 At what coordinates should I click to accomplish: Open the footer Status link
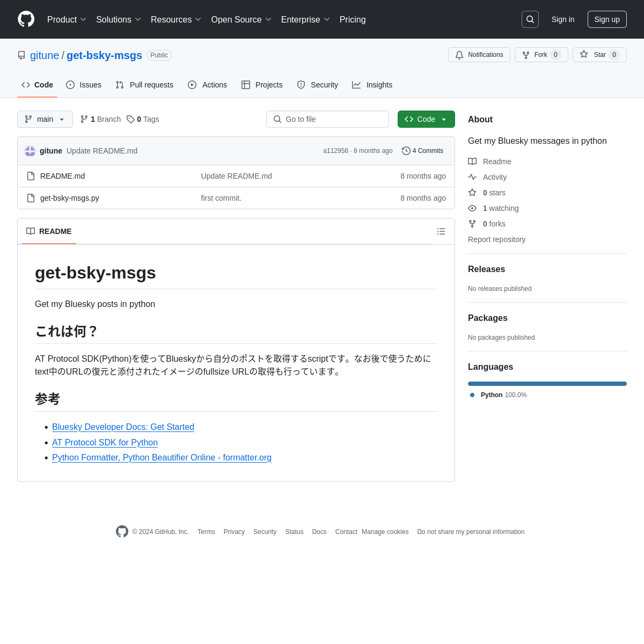[x=294, y=532]
